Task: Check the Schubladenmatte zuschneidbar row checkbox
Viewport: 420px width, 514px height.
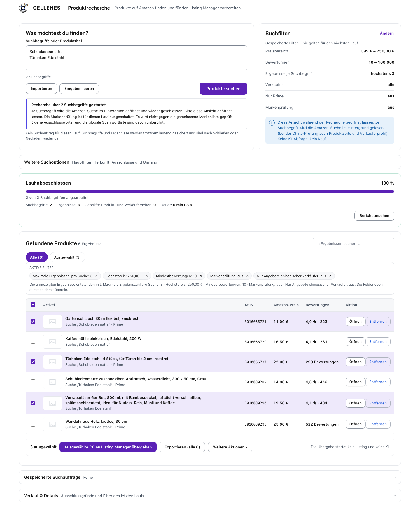Action: [33, 382]
